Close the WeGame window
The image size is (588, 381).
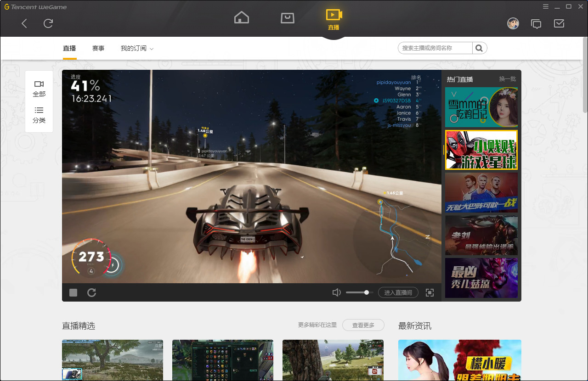coord(580,6)
